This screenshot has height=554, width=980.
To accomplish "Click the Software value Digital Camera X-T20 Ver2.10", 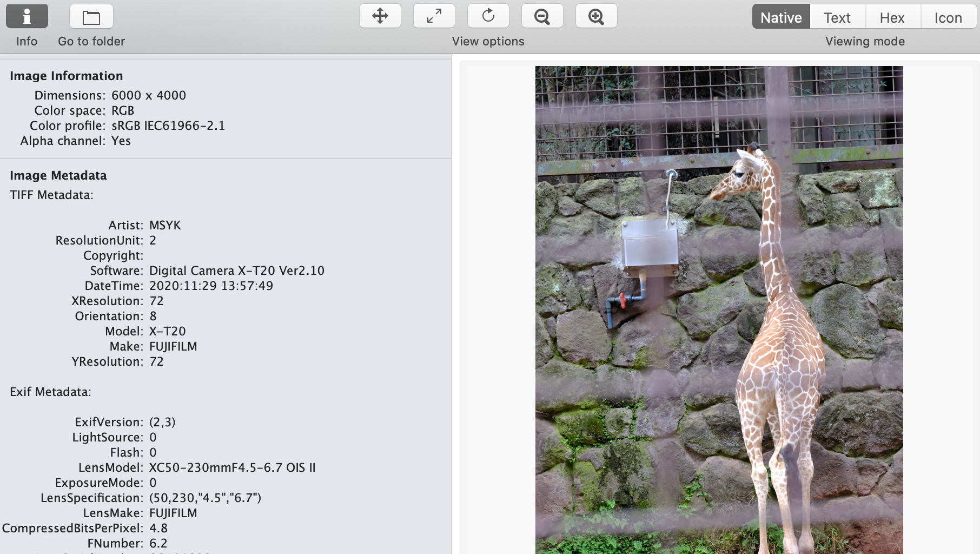I will pos(237,271).
